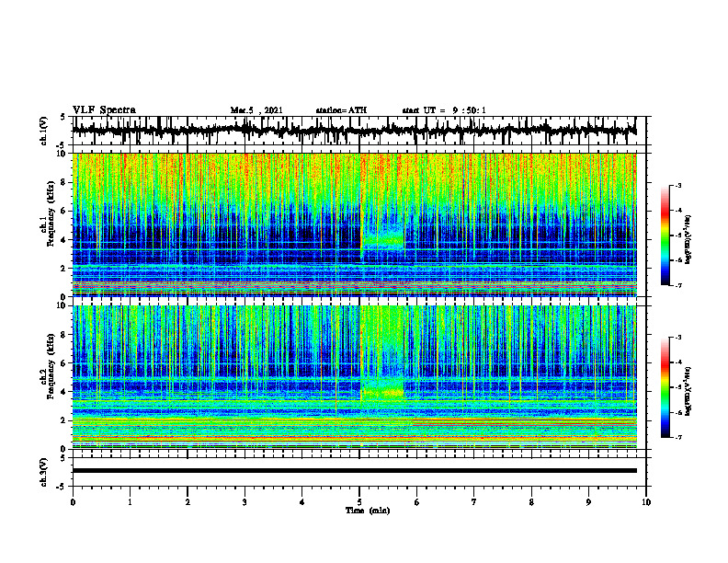Click the green 4 kHz emission burst in ch.1 spectrogram
This screenshot has width=728, height=563.
point(383,239)
